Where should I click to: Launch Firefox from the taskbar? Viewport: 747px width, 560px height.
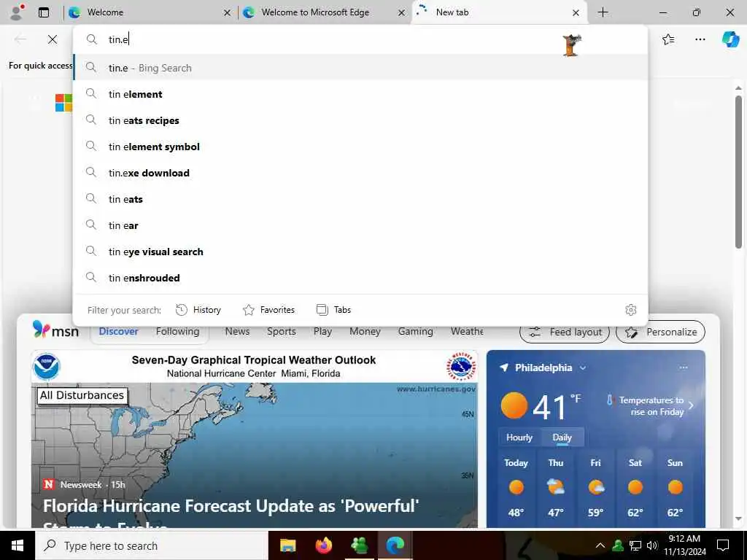pos(323,545)
